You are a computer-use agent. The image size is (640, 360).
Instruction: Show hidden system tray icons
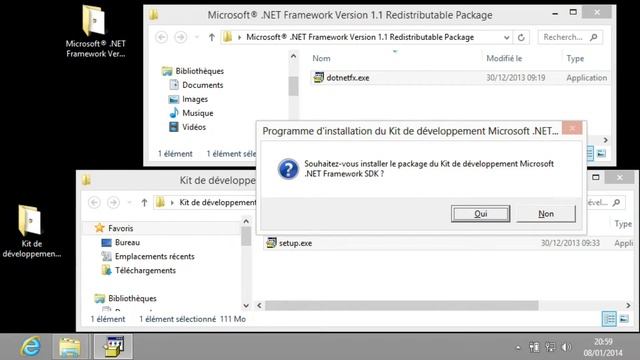(518, 348)
